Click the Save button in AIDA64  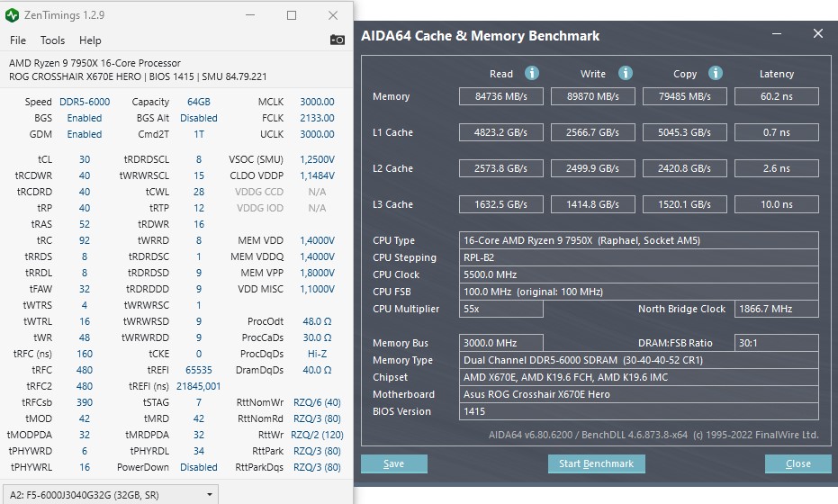[394, 463]
